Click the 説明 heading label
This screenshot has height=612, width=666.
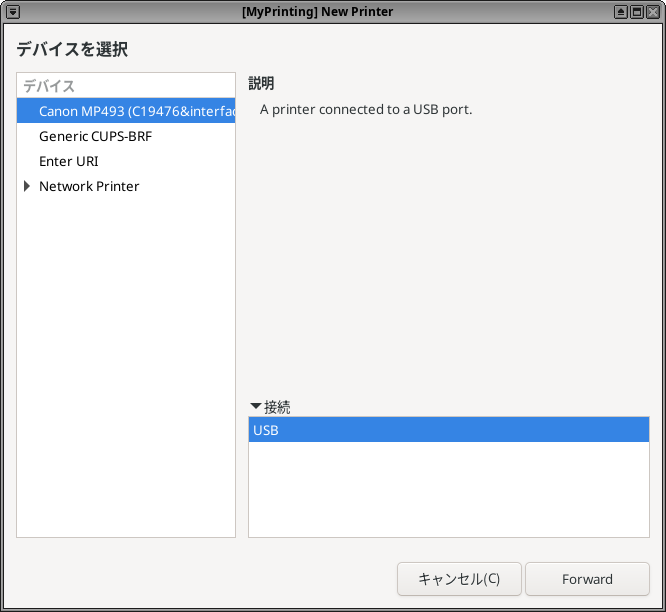tap(261, 83)
